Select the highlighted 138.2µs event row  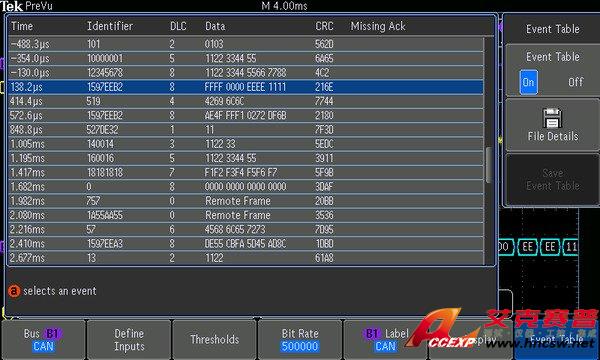pos(246,87)
